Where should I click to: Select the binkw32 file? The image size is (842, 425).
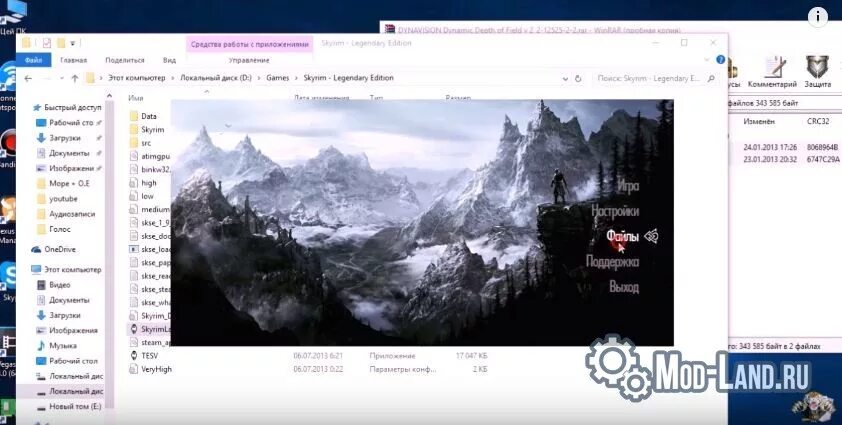(x=150, y=169)
